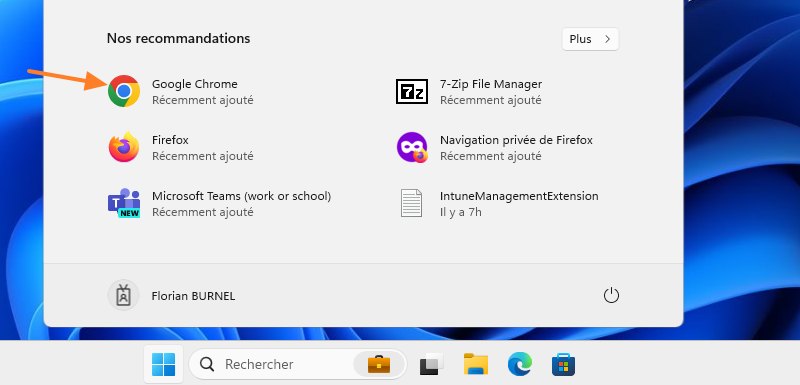
Task: Select "Microsoft Teams (work or school)" text
Action: click(241, 196)
